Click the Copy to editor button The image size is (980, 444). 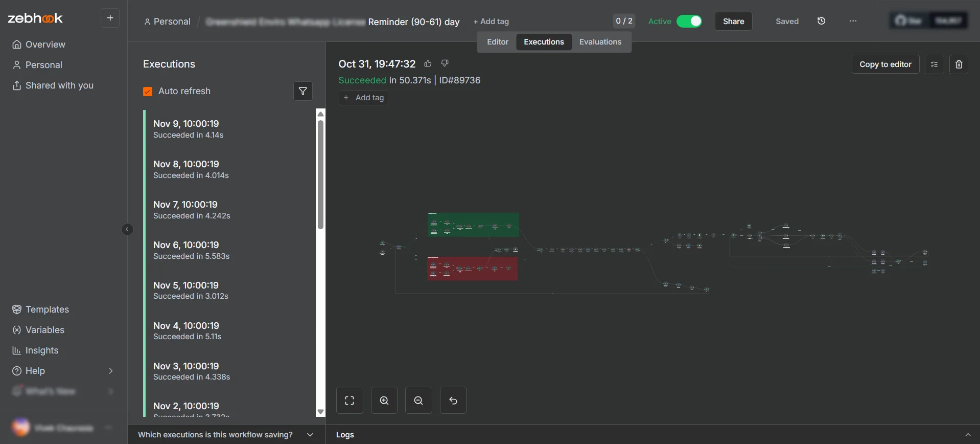point(885,64)
